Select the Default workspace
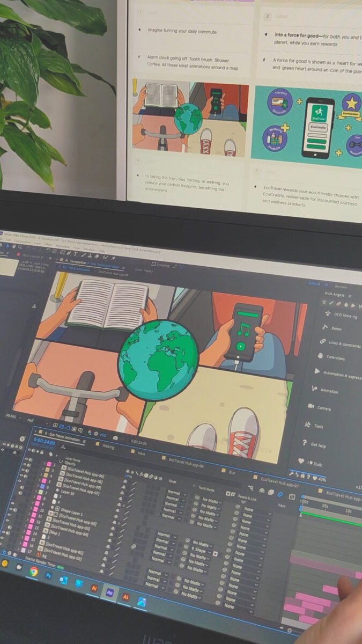362x644 pixels. point(314,283)
